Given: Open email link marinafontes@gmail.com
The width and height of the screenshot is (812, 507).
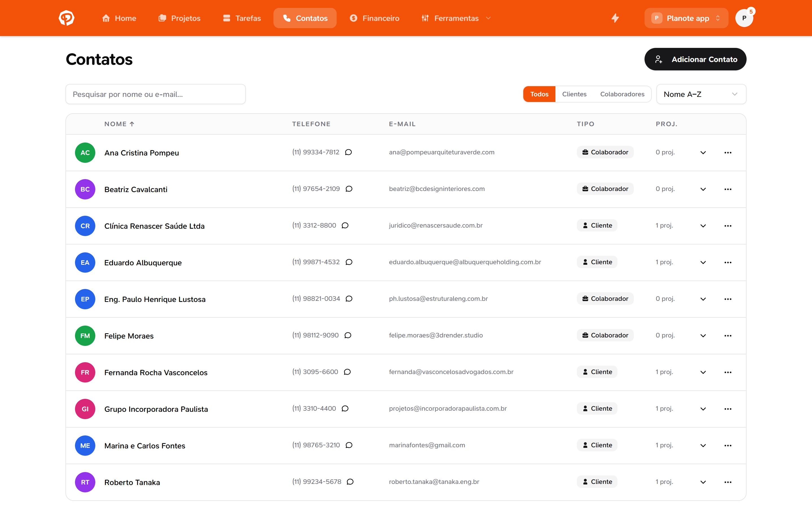Looking at the screenshot, I should (427, 445).
